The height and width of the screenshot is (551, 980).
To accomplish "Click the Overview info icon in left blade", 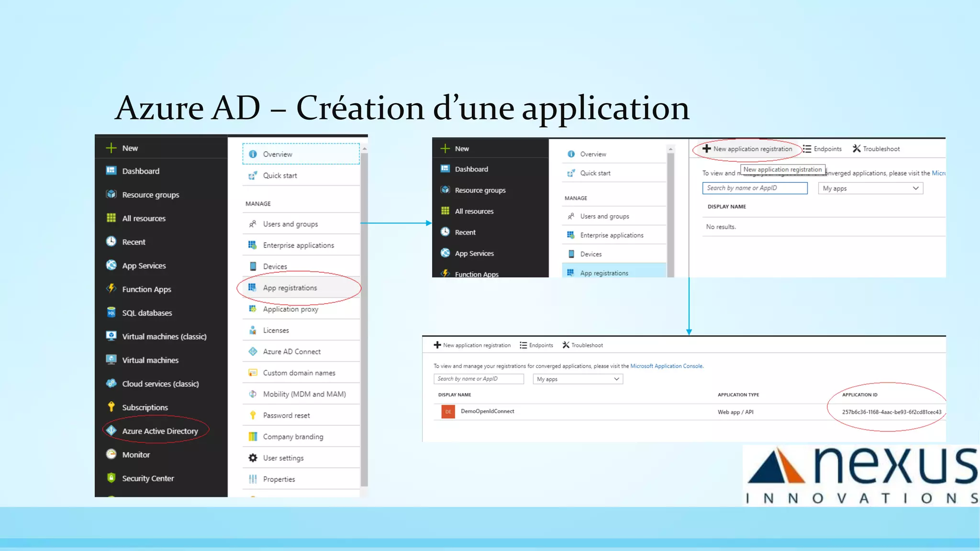I will 253,154.
